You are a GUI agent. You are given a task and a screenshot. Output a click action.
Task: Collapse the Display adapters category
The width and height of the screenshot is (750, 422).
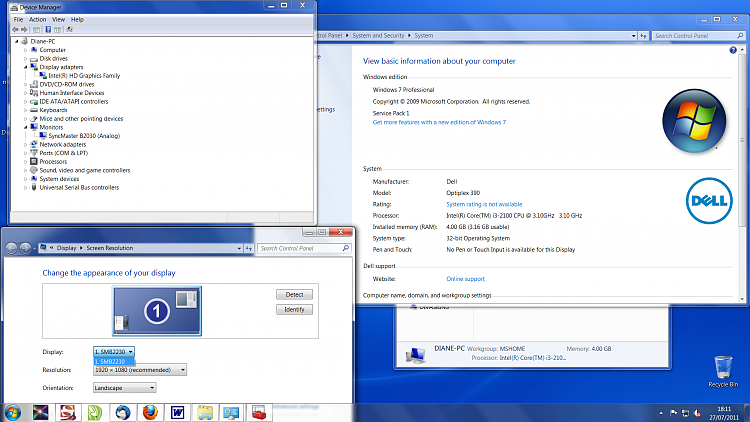tap(25, 67)
